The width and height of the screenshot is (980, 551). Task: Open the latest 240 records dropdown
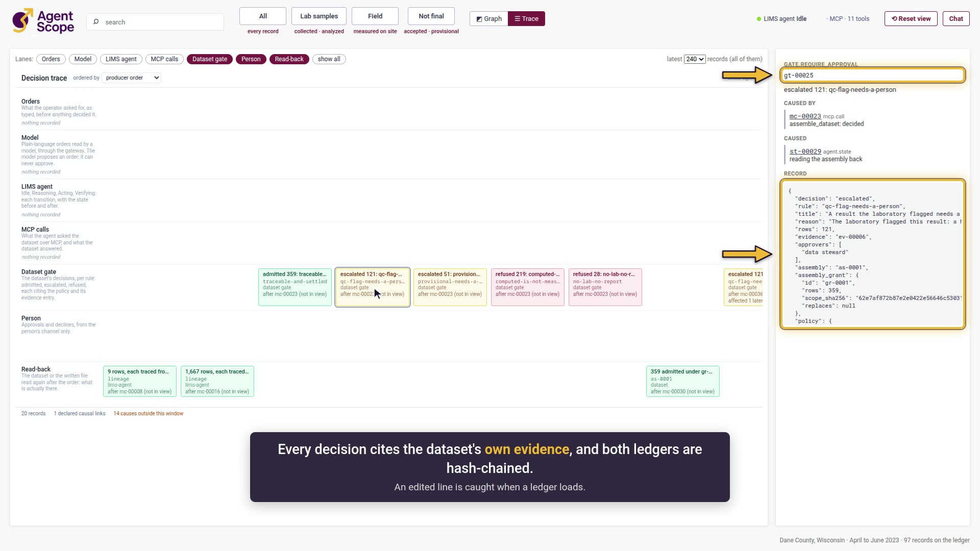[695, 59]
